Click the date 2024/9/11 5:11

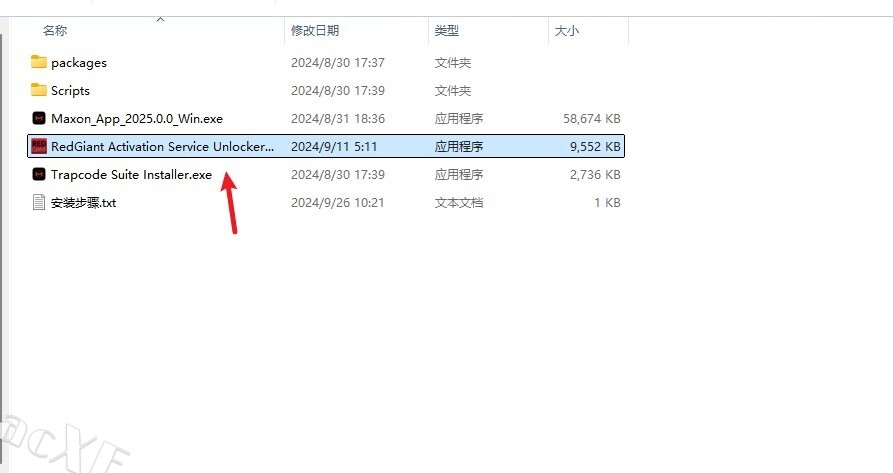334,146
